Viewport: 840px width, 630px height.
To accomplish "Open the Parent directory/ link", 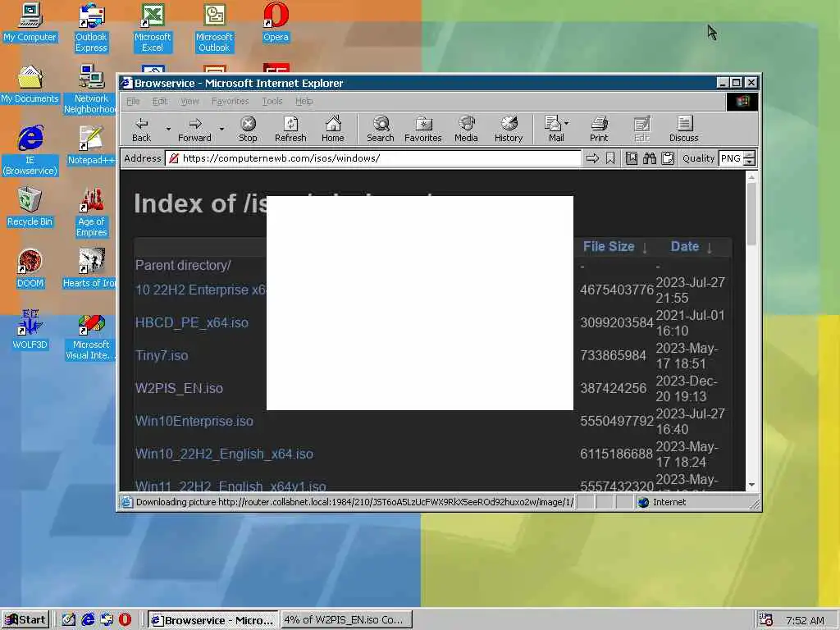I will tap(183, 265).
